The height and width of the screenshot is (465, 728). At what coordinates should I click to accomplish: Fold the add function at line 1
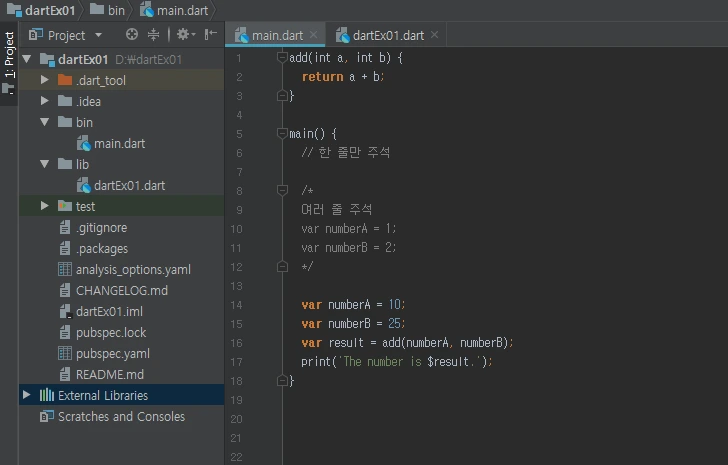click(282, 58)
